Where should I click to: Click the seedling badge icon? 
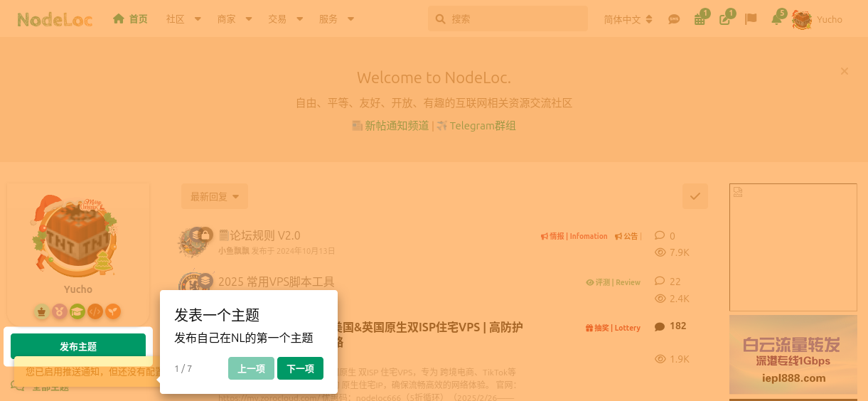pyautogui.click(x=113, y=311)
